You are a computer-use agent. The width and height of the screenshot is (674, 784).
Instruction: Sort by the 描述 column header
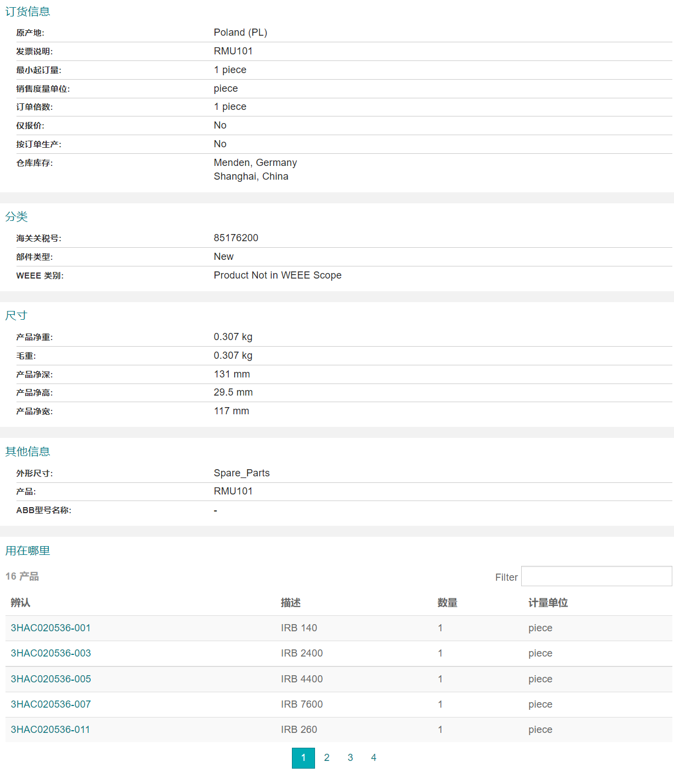click(x=290, y=603)
